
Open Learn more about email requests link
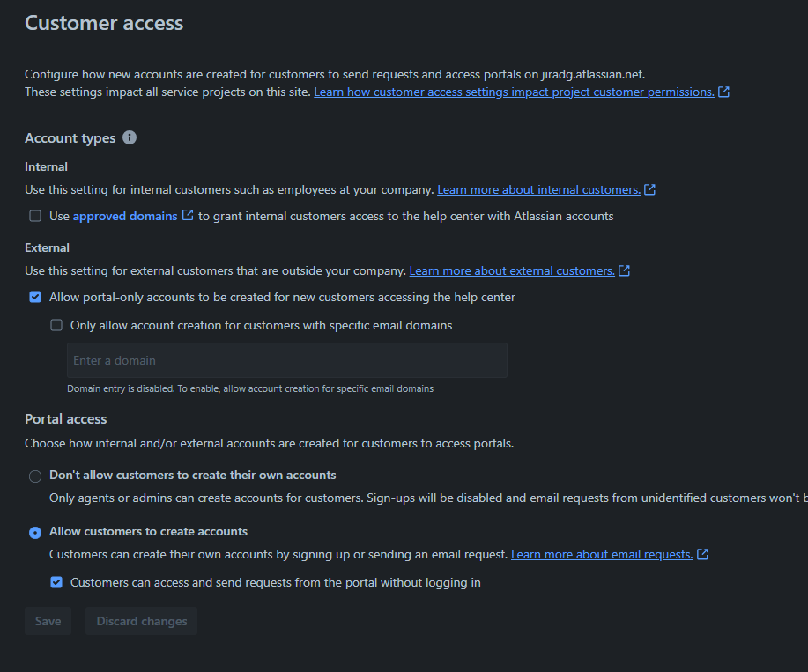tap(602, 554)
